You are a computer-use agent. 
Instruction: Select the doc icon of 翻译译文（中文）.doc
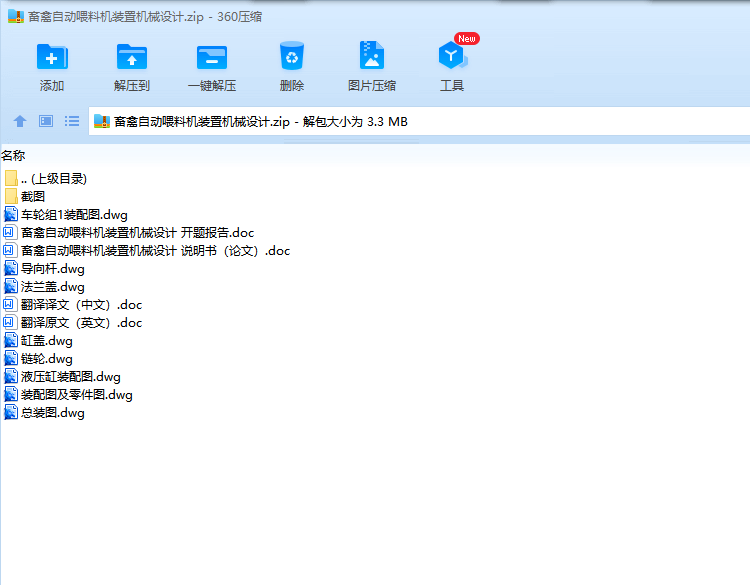(11, 304)
